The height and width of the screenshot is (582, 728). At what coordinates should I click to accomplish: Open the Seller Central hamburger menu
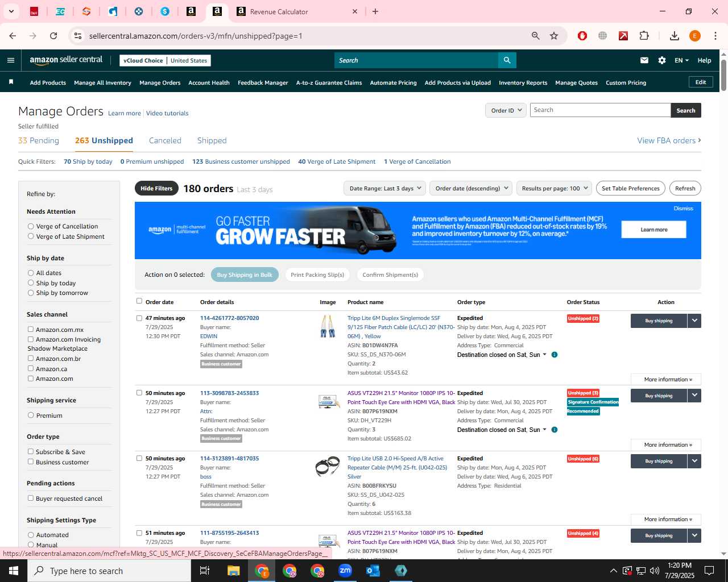pyautogui.click(x=11, y=60)
